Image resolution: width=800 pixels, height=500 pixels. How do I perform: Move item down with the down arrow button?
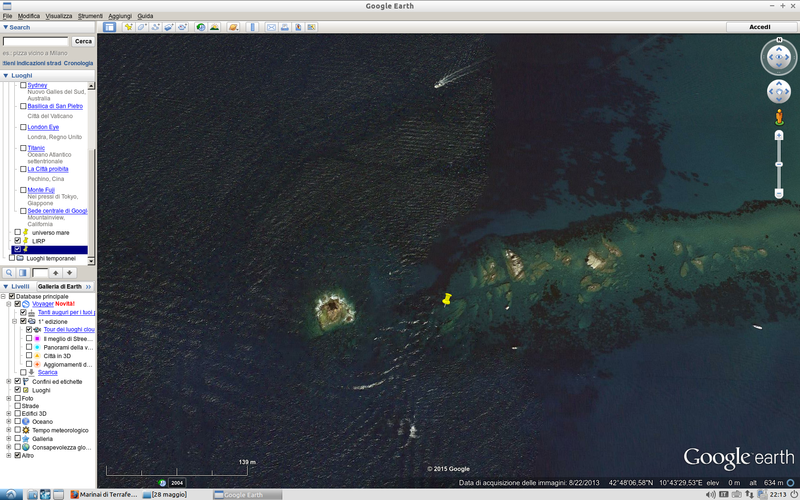(69, 273)
